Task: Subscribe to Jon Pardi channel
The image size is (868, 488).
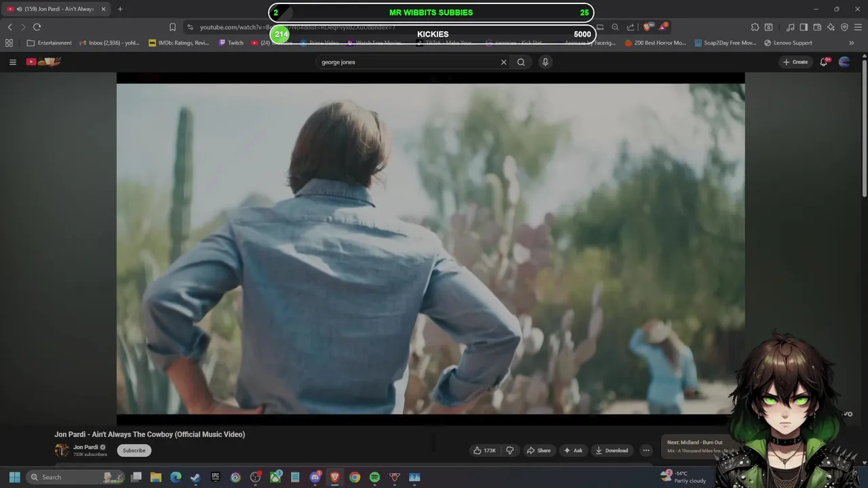Action: pyautogui.click(x=134, y=450)
